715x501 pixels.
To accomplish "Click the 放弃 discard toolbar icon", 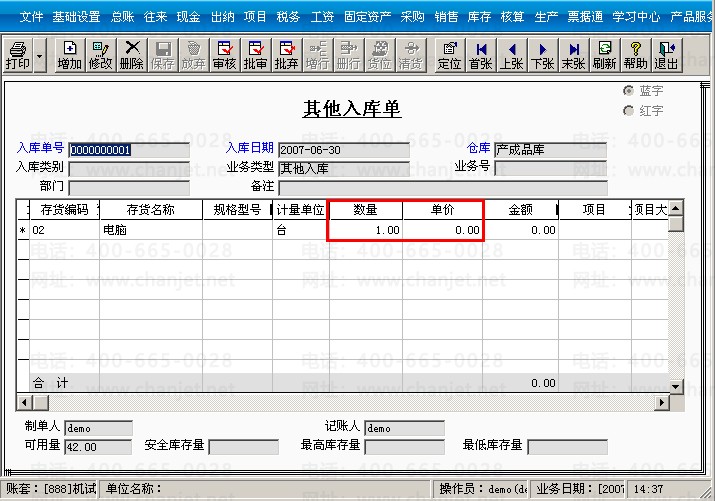I will [x=194, y=56].
